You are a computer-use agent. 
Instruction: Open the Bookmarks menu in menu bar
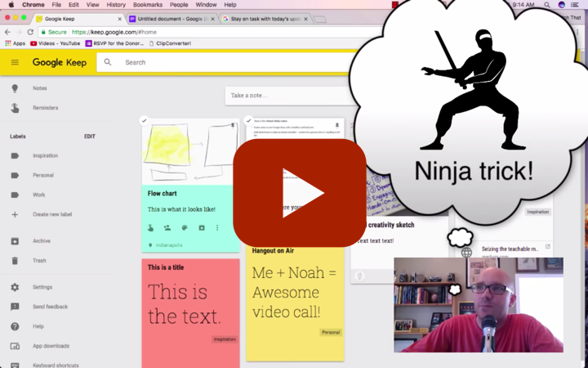click(x=148, y=5)
